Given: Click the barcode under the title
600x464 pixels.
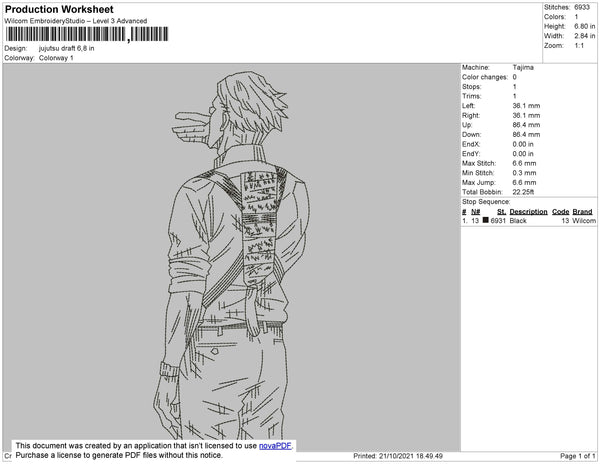Looking at the screenshot, I should (x=87, y=34).
